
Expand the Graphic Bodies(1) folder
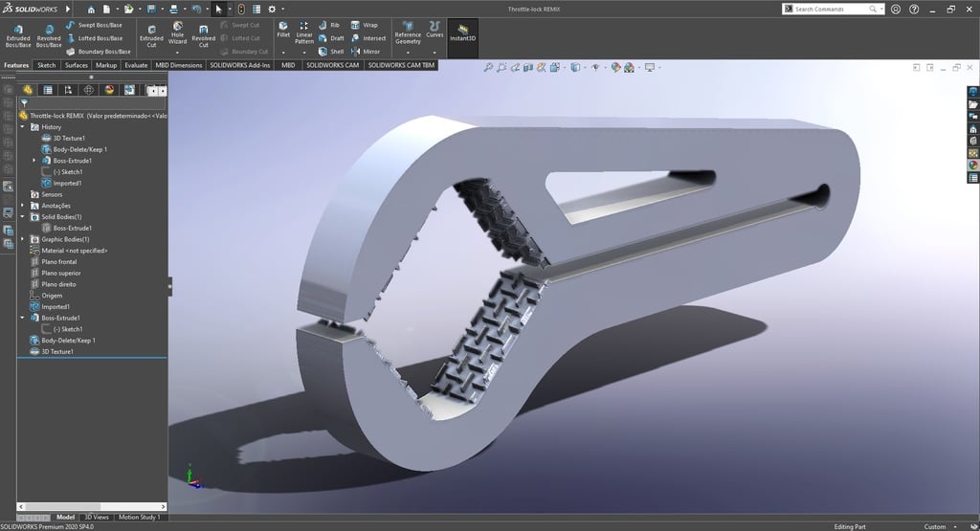click(23, 239)
